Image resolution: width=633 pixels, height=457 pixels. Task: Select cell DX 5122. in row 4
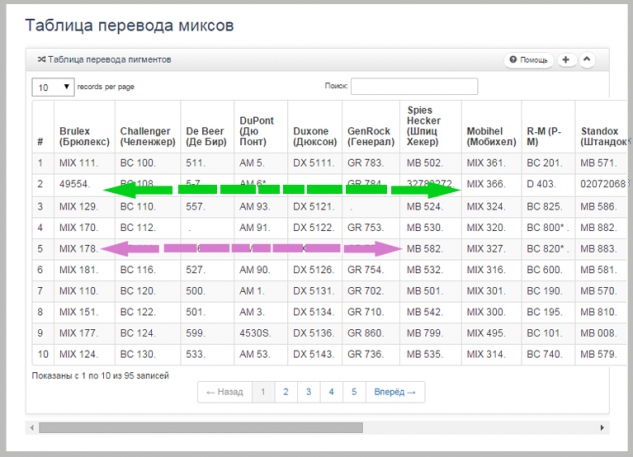point(315,228)
